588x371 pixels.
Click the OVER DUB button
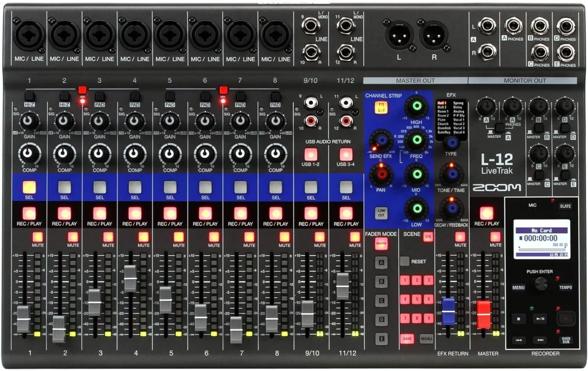pyautogui.click(x=566, y=340)
